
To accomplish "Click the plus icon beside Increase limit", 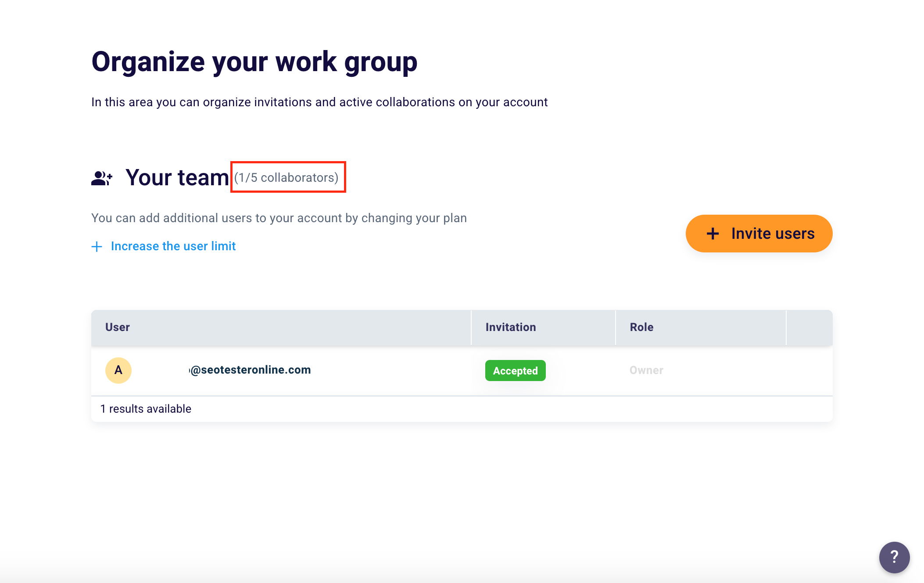I will point(97,246).
